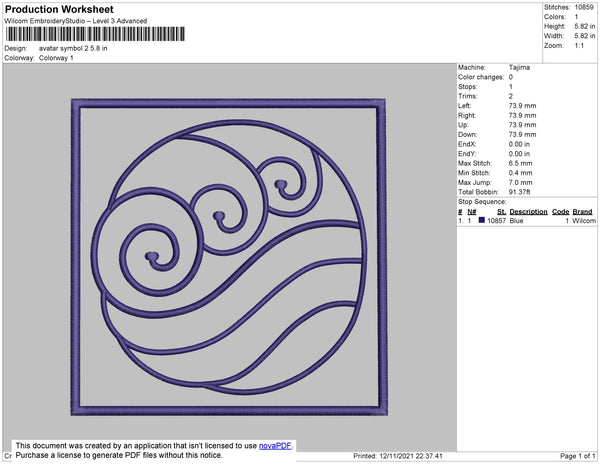The height and width of the screenshot is (464, 600).
Task: Select the Down value 73.9 mm
Action: pos(522,135)
